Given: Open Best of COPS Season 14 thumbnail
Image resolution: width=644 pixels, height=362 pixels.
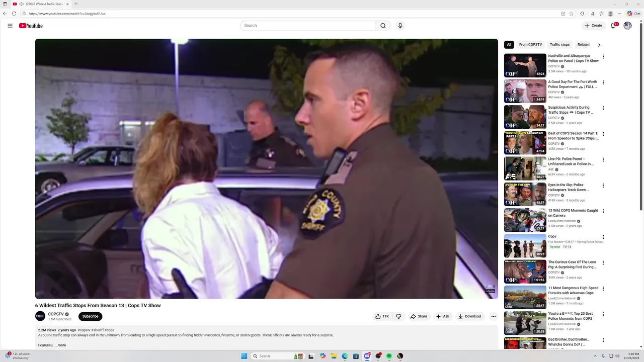Looking at the screenshot, I should [525, 143].
